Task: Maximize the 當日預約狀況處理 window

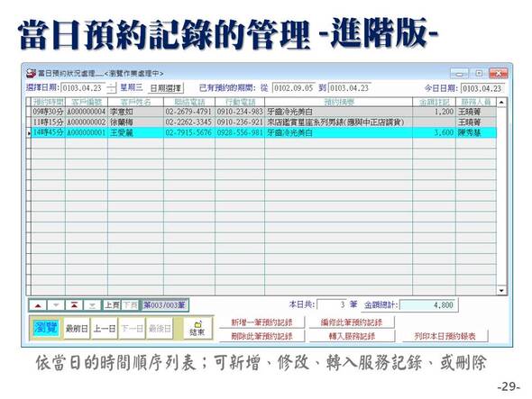Action: click(x=479, y=73)
